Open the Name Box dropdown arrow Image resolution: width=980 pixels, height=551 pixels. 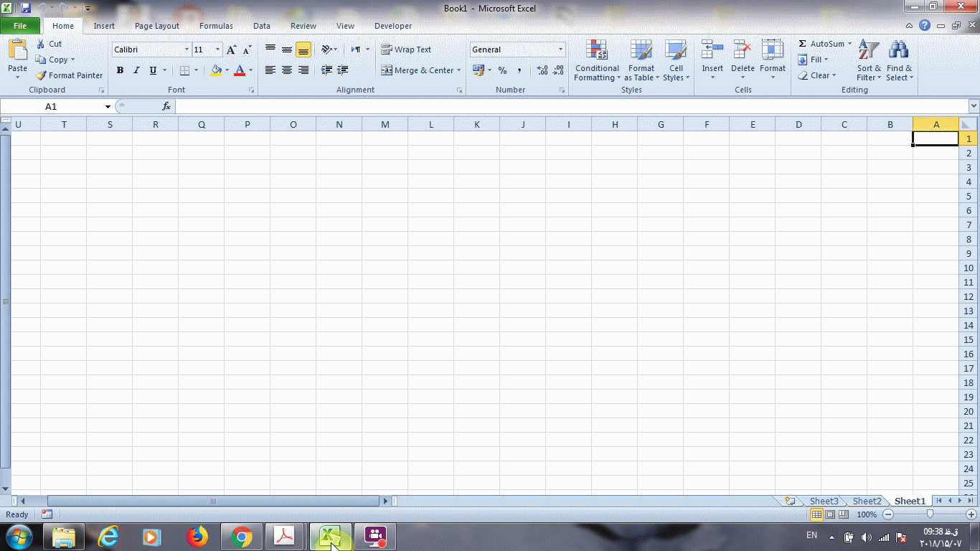coord(108,106)
